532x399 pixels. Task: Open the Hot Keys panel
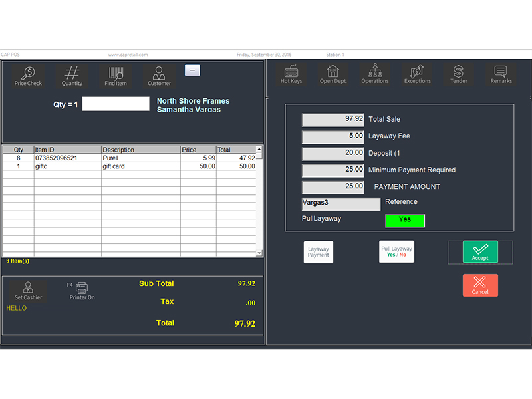[291, 74]
